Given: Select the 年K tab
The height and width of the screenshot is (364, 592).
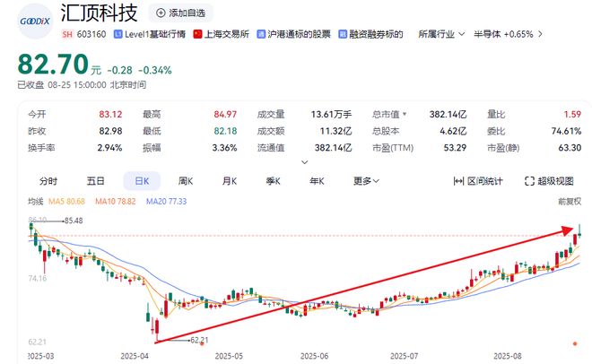Looking at the screenshot, I should coord(317,181).
